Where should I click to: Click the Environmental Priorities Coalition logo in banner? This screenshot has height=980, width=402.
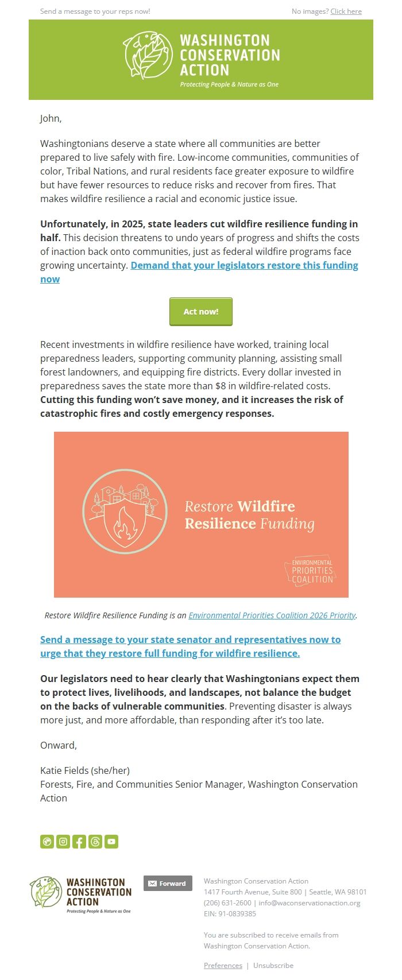[311, 571]
